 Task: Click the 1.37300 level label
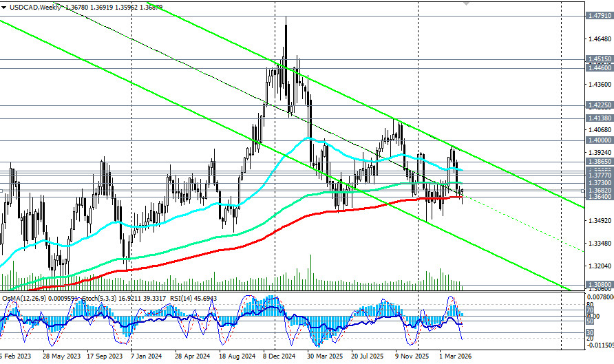pos(599,183)
